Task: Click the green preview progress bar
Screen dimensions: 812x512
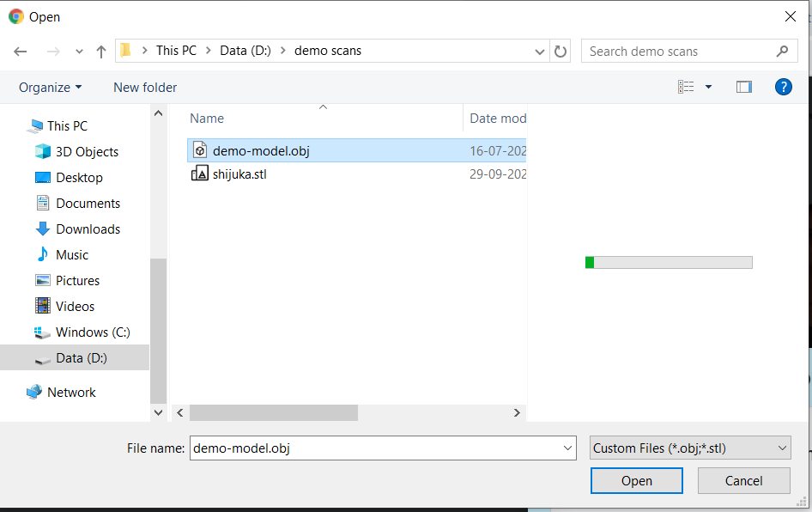Action: pos(668,262)
